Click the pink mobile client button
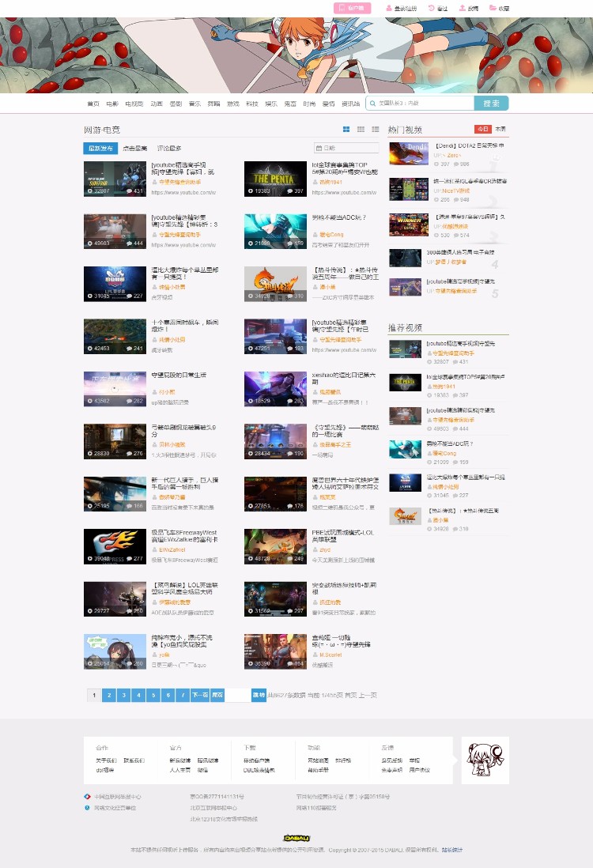The image size is (593, 868). (352, 9)
